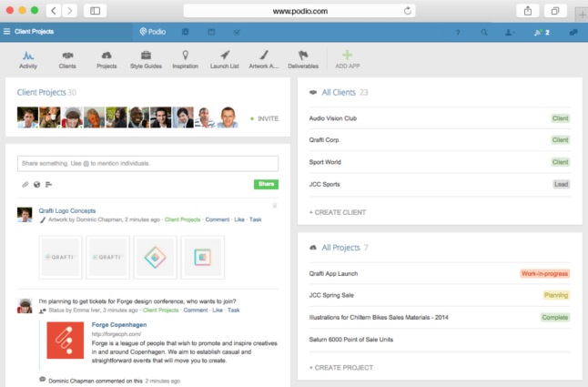Open the Style Guides briefcase app

[x=146, y=58]
